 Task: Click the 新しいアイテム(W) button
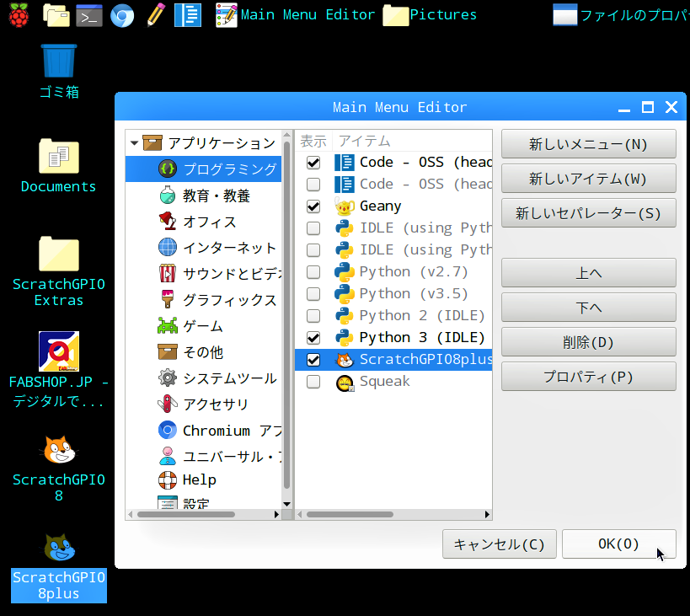pyautogui.click(x=588, y=179)
